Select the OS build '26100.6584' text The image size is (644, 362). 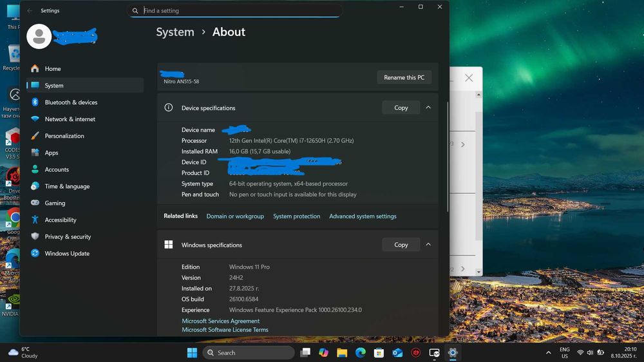coord(243,299)
